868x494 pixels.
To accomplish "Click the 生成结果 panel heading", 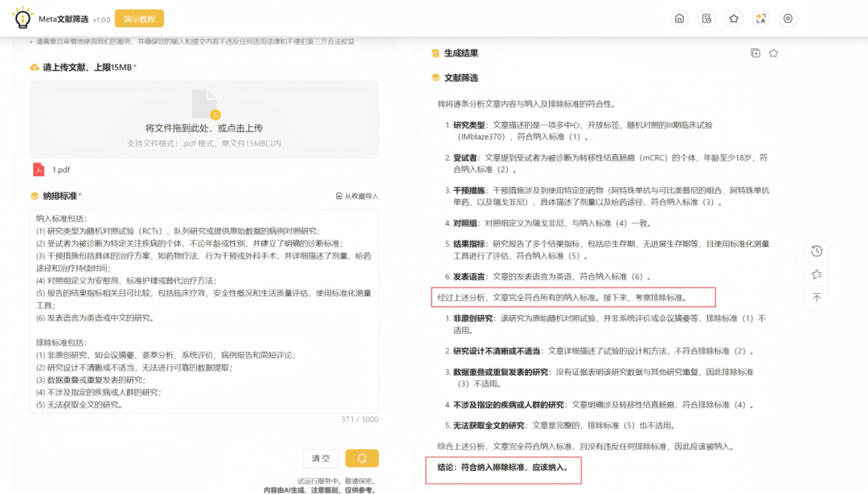I will click(x=461, y=53).
